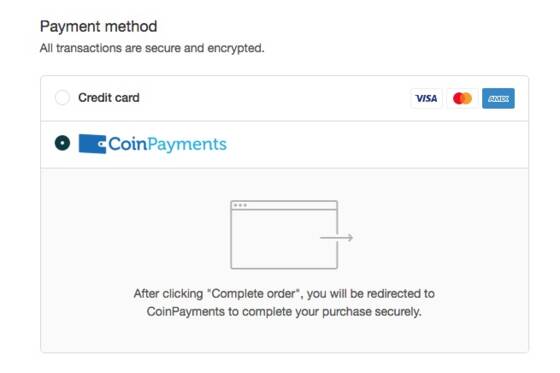
Task: Click the 'Payment method' heading
Action: (x=99, y=26)
